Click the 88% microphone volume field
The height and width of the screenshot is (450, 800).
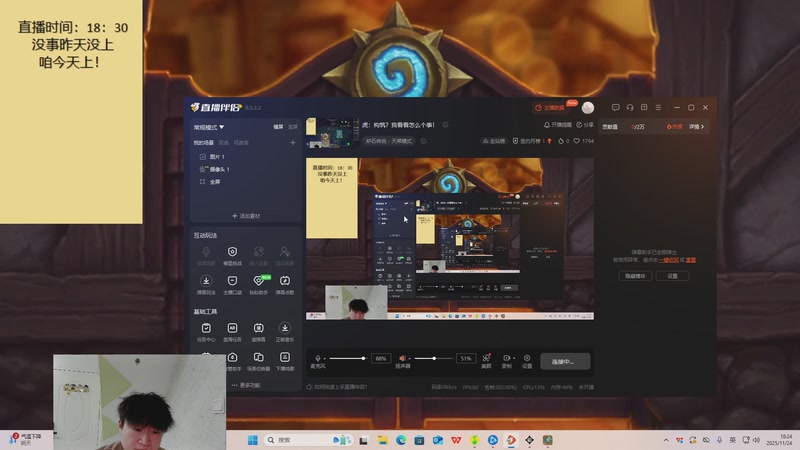pyautogui.click(x=381, y=359)
